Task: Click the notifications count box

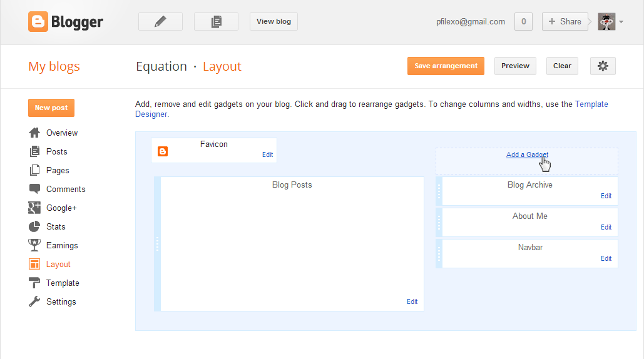Action: coord(523,21)
